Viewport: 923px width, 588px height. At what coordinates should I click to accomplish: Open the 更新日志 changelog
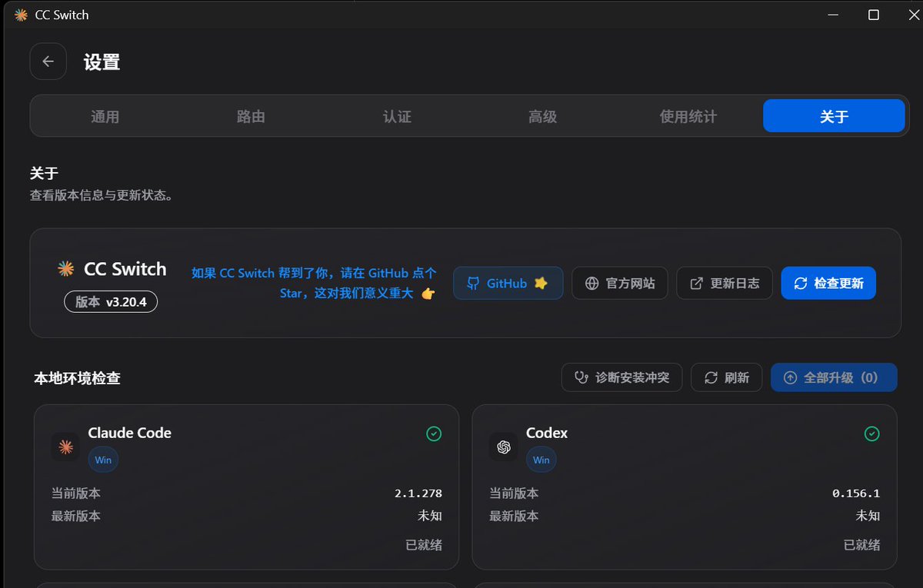(x=725, y=283)
